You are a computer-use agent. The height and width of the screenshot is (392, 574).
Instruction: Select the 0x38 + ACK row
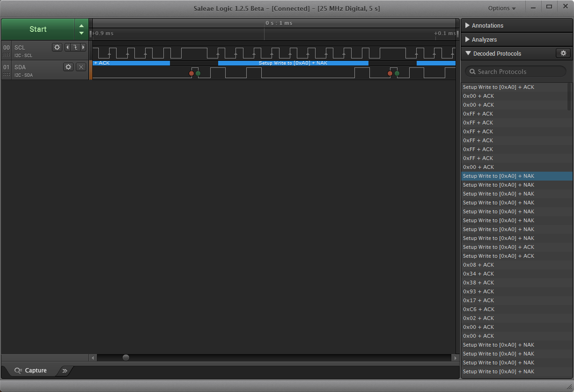pos(517,283)
